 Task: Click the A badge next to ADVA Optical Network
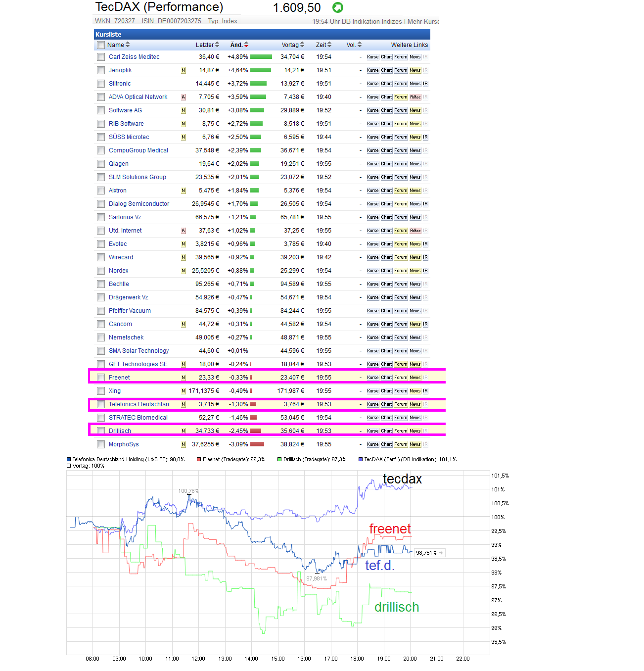click(184, 97)
